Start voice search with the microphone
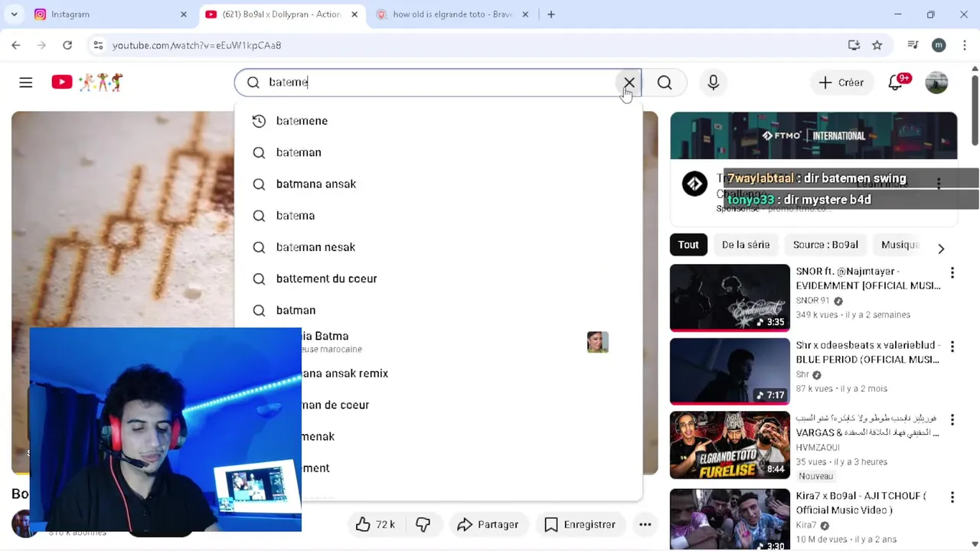 point(714,83)
